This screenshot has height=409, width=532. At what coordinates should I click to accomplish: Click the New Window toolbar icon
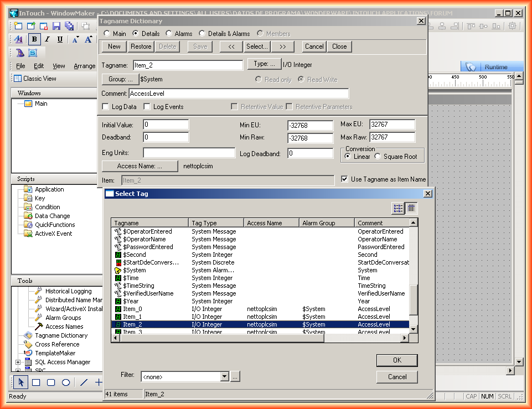coord(18,26)
